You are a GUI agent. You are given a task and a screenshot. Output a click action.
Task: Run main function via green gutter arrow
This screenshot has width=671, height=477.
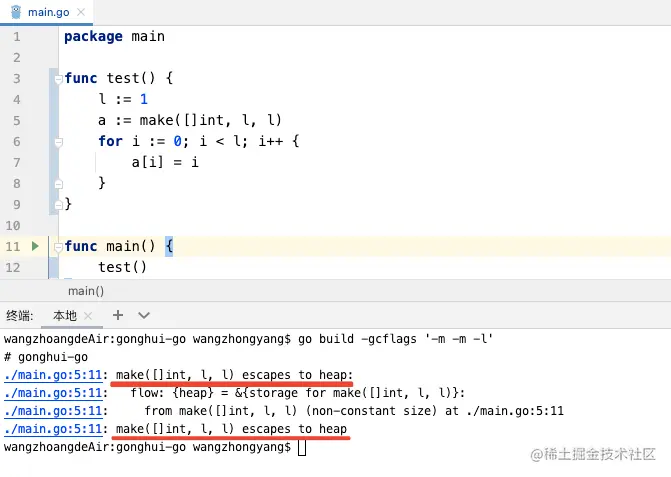tap(35, 246)
